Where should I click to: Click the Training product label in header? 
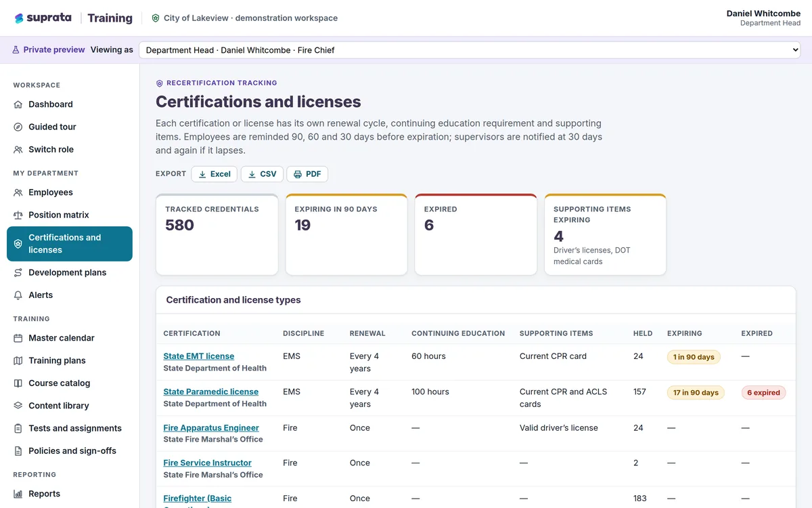coord(110,18)
